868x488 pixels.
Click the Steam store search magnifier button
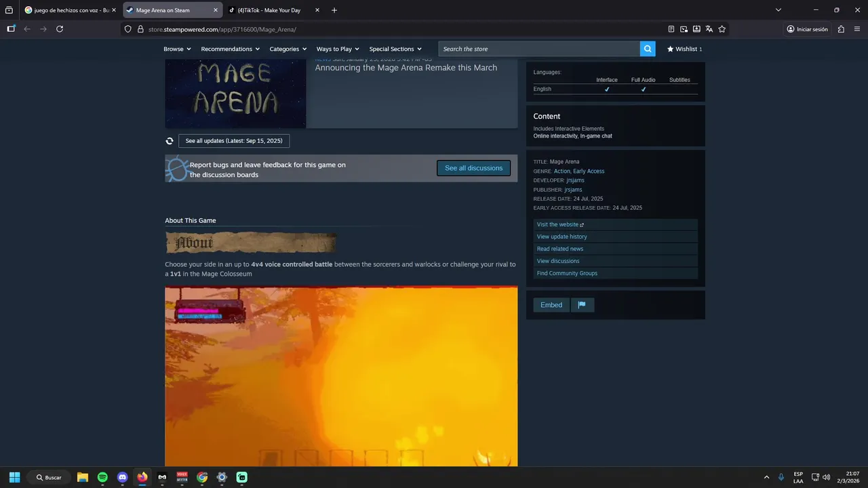tap(648, 49)
